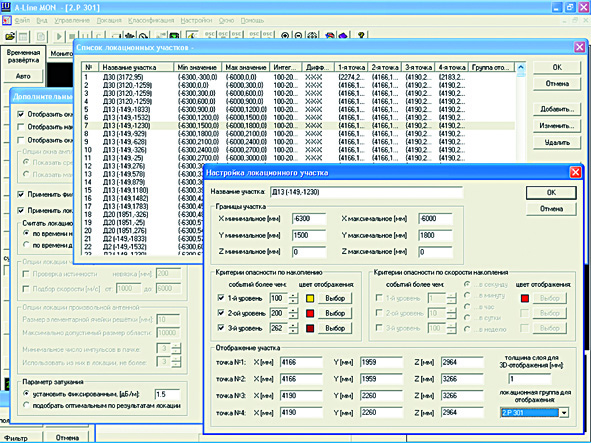The width and height of the screenshot is (591, 443).
Task: Click the zoom out magnifier icon
Action: tap(298, 36)
